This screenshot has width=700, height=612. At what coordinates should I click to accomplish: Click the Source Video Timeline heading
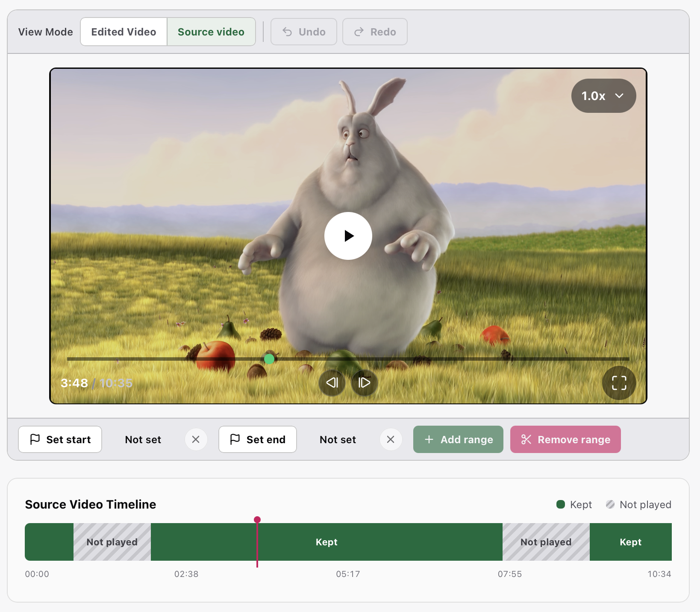coord(91,504)
